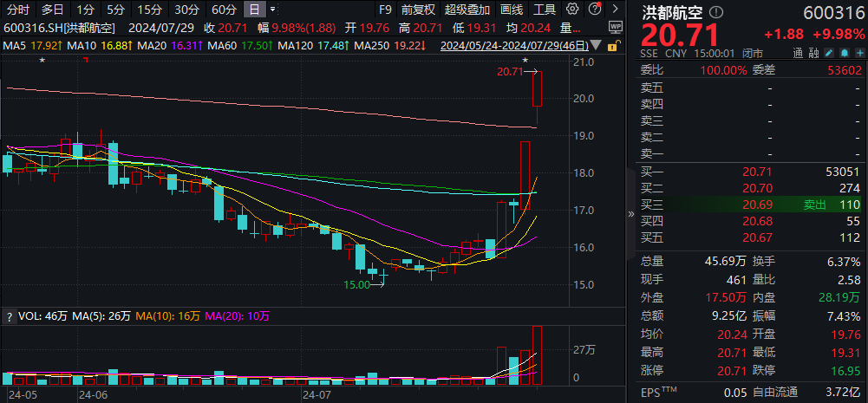Toggle 前复权 price adjustment

coord(418,10)
